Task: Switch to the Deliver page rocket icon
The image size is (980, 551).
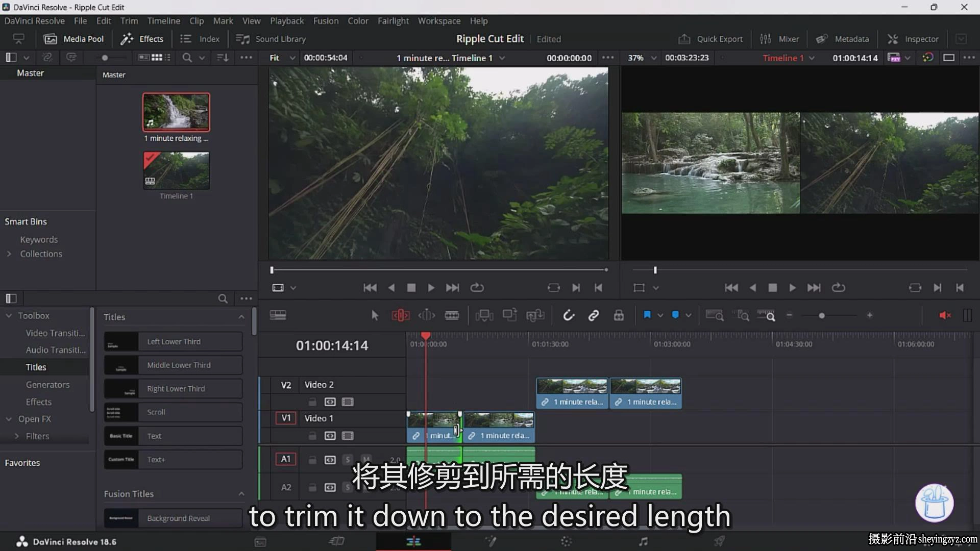Action: 719,541
